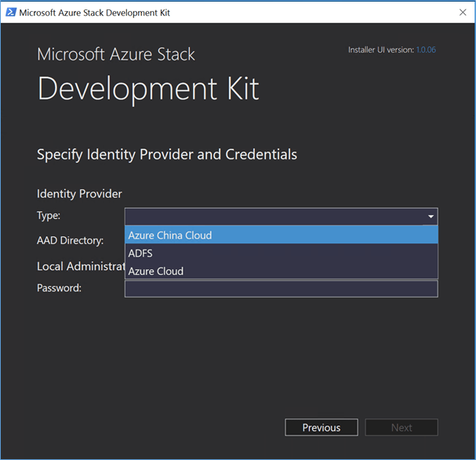Image resolution: width=476 pixels, height=460 pixels.
Task: Click the 'AAD Directory:' label
Action: point(70,241)
